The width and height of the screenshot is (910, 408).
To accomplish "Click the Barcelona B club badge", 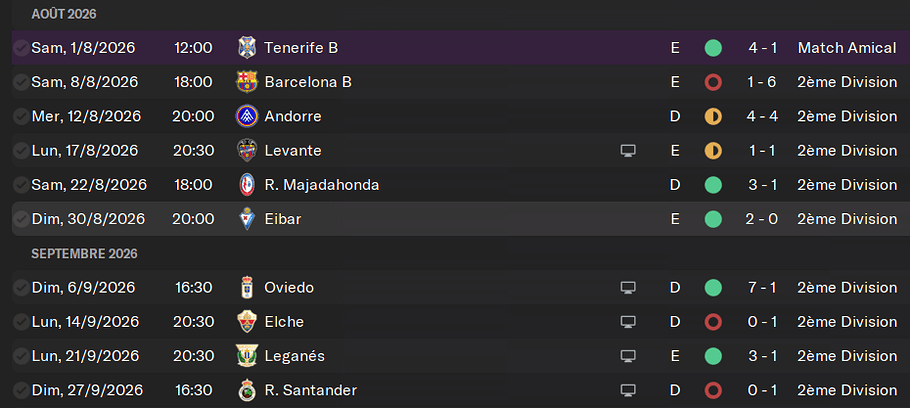I will [247, 82].
